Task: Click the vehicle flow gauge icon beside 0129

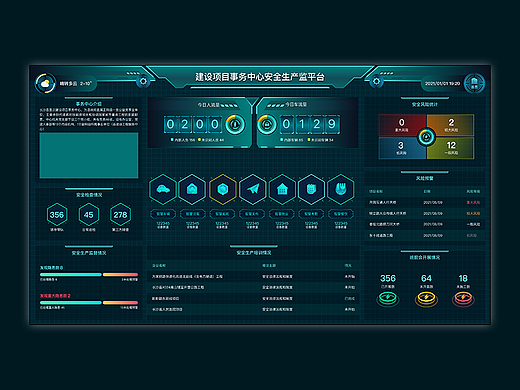Action: coord(267,124)
